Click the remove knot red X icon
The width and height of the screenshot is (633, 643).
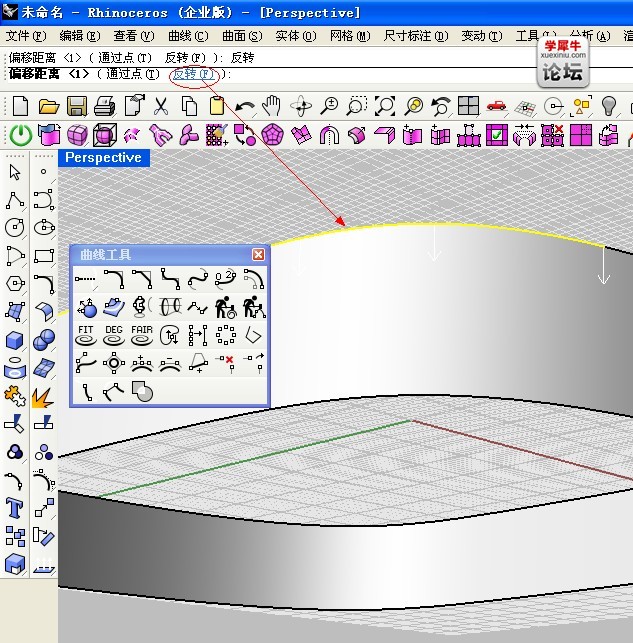click(225, 363)
